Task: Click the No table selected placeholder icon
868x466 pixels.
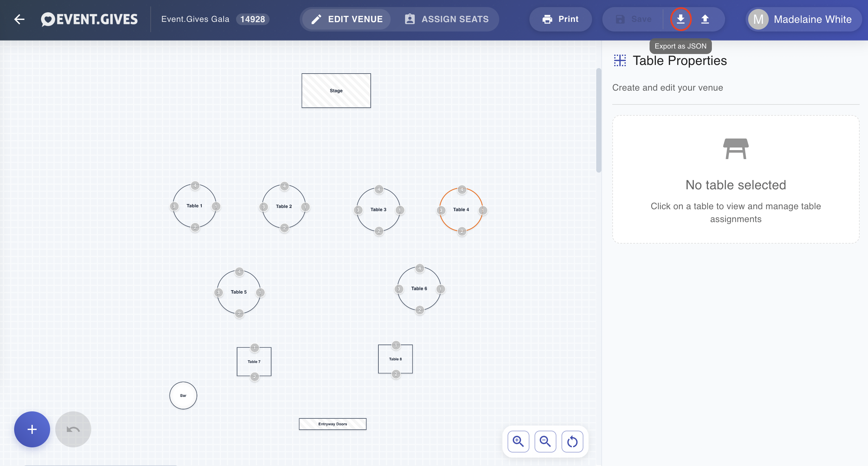Action: tap(736, 149)
